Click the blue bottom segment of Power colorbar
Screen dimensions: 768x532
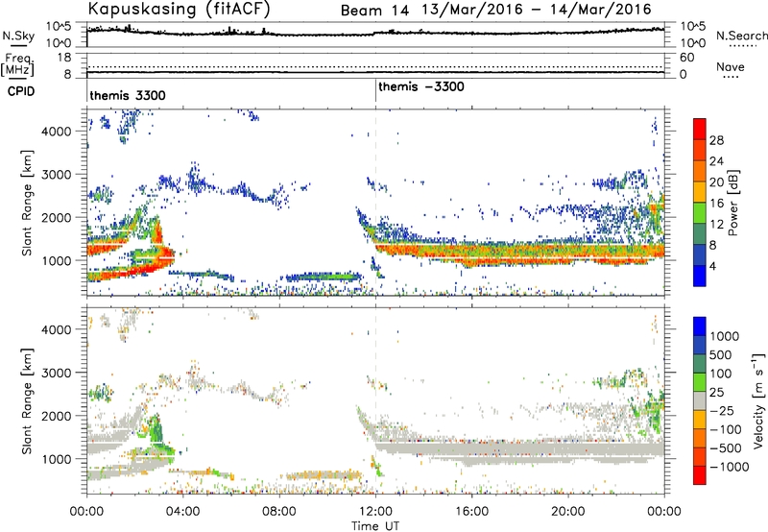(x=700, y=276)
